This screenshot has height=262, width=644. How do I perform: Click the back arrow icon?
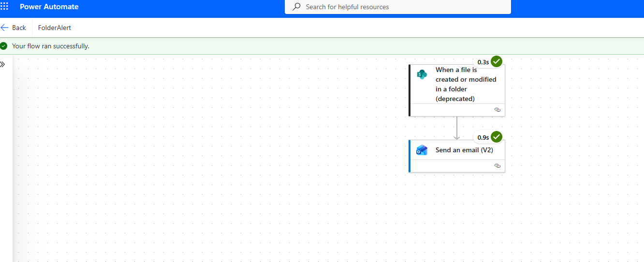pos(5,28)
